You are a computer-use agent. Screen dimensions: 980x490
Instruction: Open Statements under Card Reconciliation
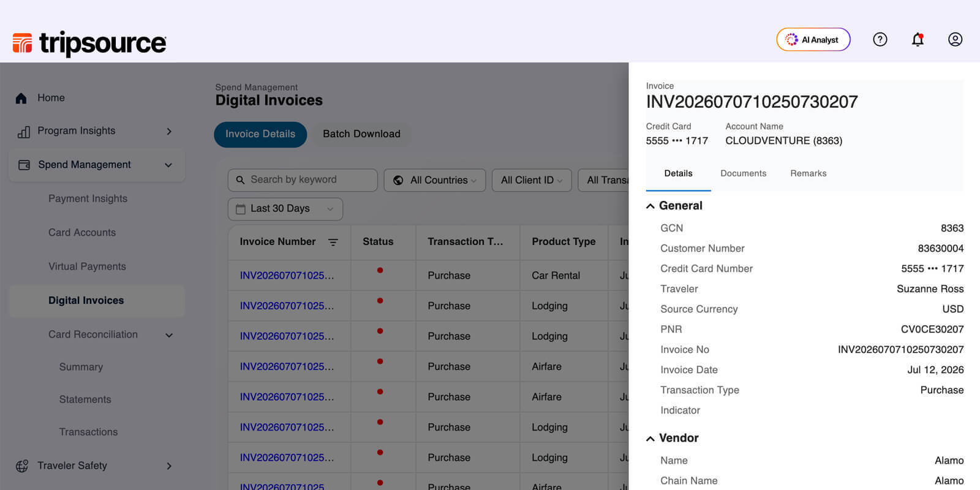click(x=85, y=399)
